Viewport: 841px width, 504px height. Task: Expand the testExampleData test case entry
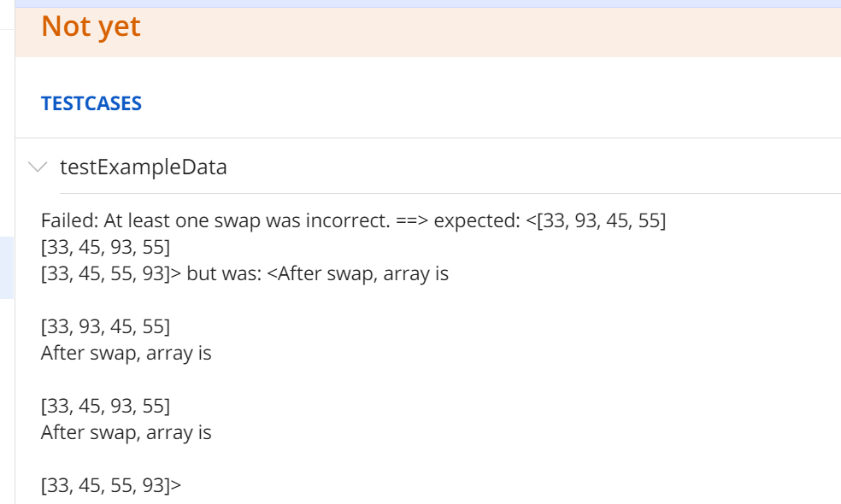[x=142, y=167]
